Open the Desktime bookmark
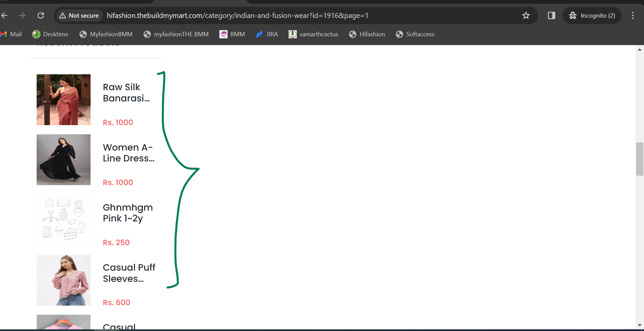Viewport: 644px width, 331px height. pyautogui.click(x=50, y=34)
